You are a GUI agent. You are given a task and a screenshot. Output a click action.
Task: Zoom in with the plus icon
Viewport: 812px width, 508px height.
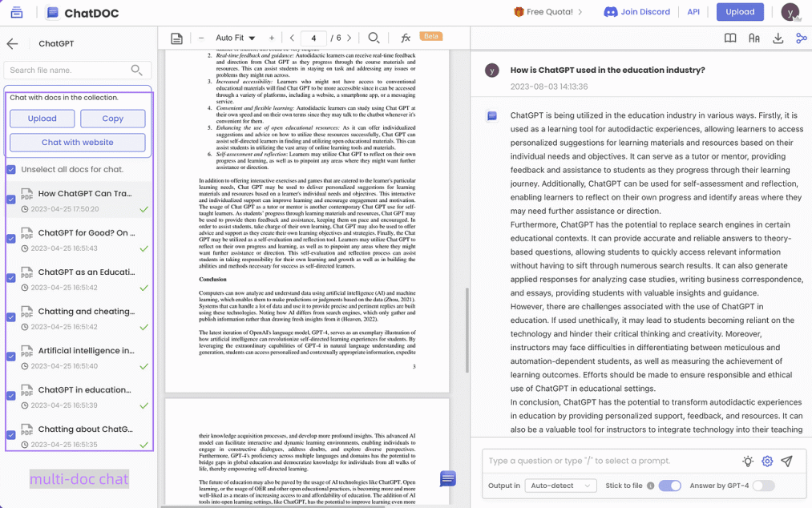pos(272,38)
